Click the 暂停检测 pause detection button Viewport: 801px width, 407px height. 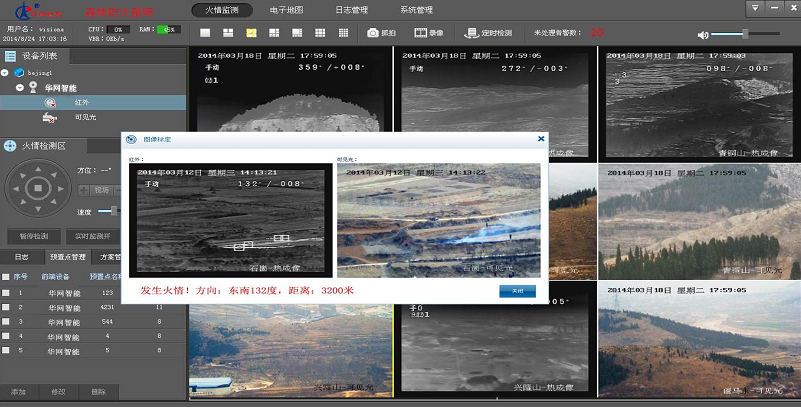[x=33, y=236]
